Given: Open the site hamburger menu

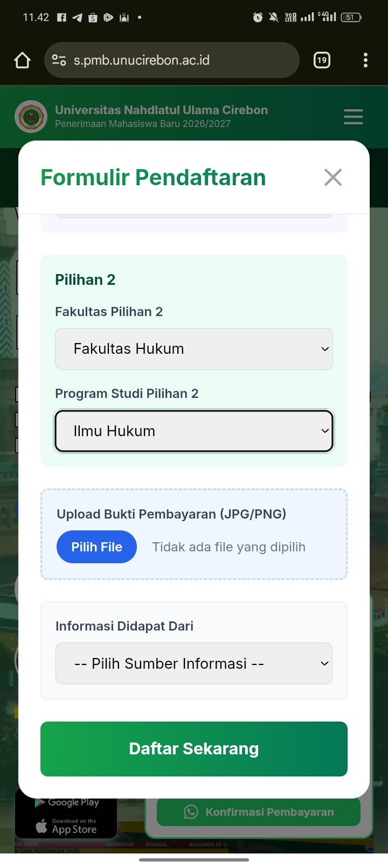Looking at the screenshot, I should tap(353, 116).
